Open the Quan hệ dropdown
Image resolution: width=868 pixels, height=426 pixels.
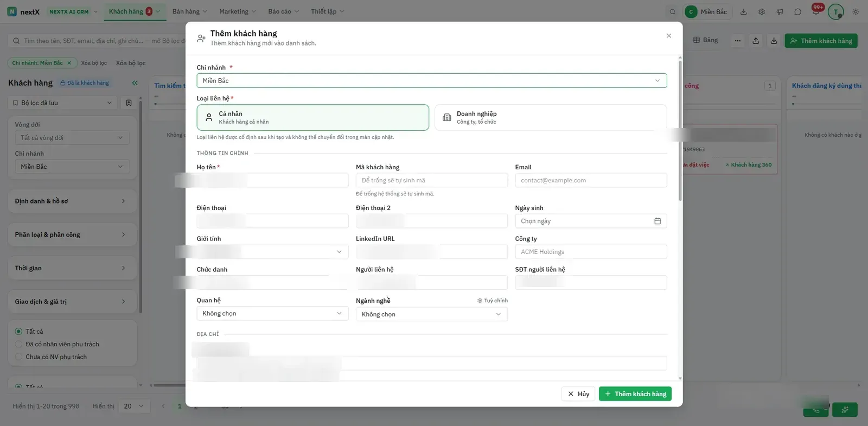pos(272,313)
